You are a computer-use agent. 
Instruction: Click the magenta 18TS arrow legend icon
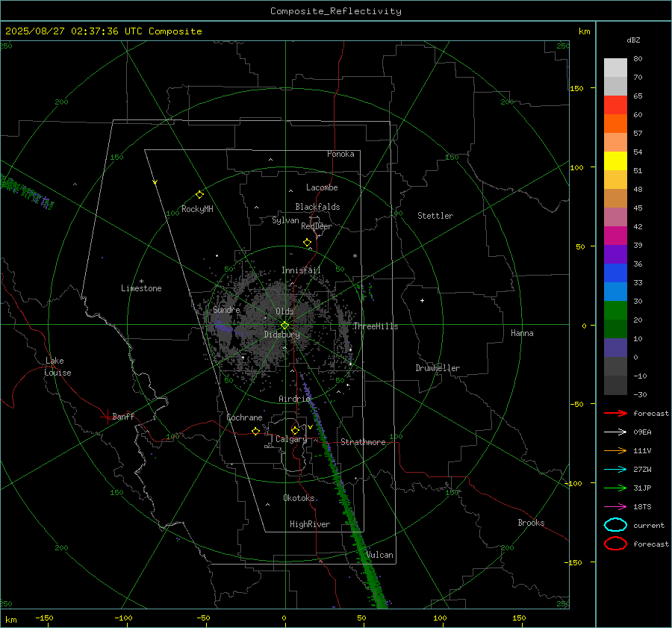[615, 507]
